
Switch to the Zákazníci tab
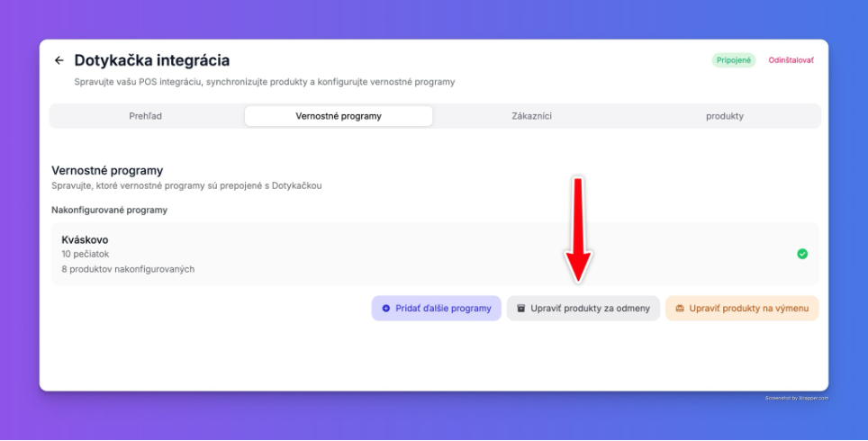531,116
